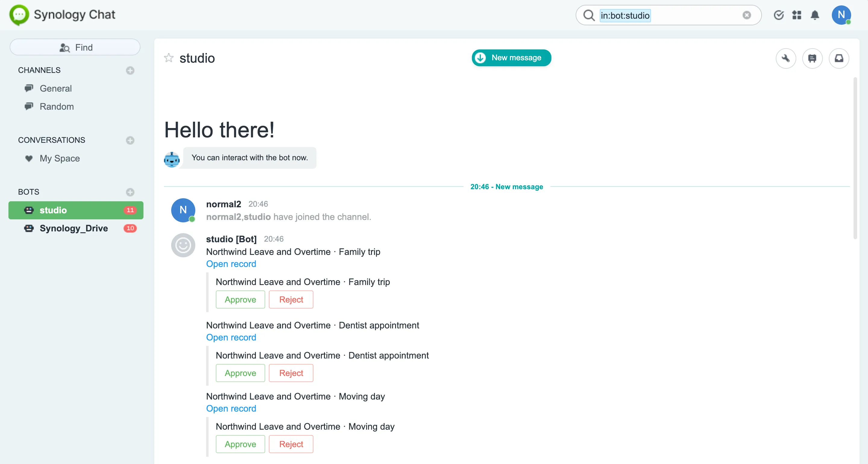
Task: Open the to-do checkmark icon in header
Action: (x=778, y=15)
